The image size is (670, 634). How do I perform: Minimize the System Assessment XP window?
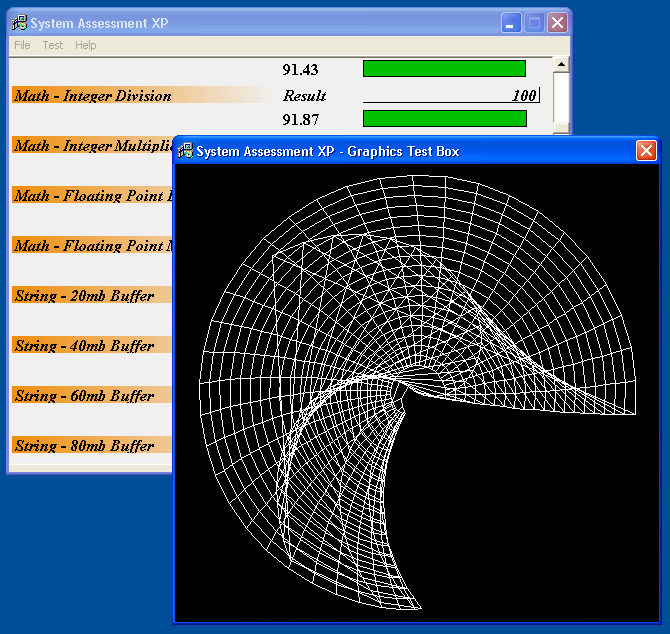click(510, 23)
